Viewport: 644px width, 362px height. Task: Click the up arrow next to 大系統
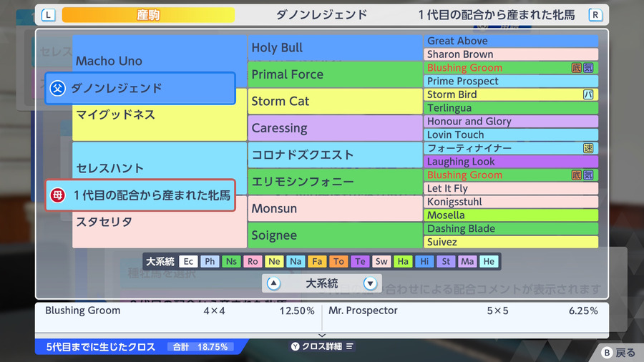coord(273,283)
